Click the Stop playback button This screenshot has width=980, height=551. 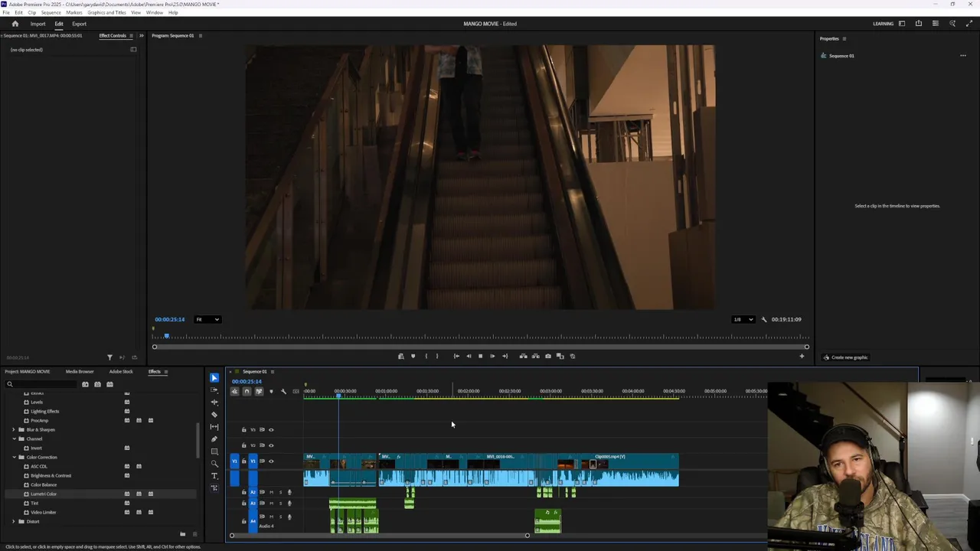(480, 356)
